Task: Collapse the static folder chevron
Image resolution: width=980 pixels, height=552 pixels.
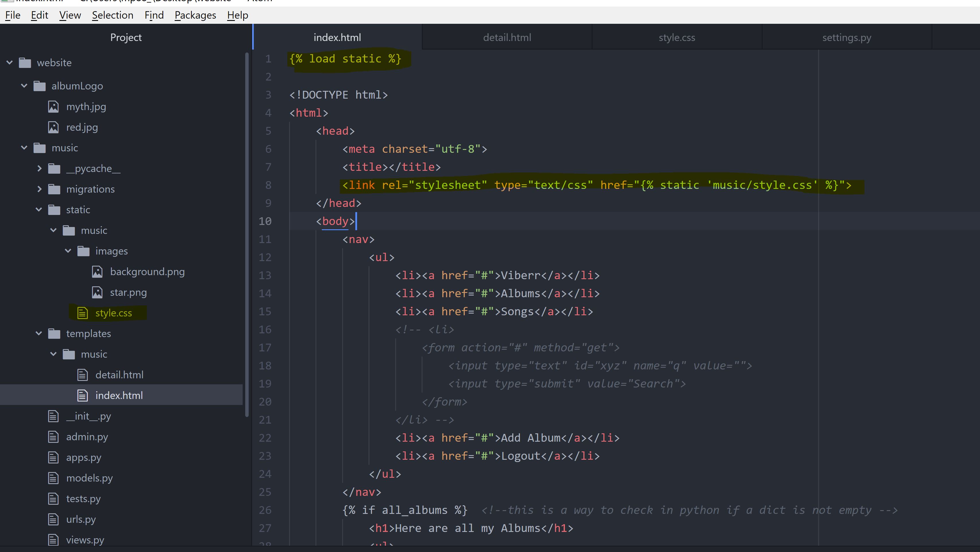Action: [39, 210]
